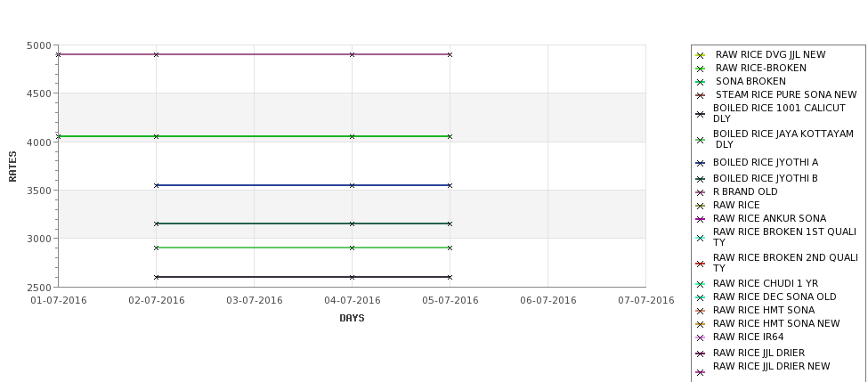Click the R BRAND OLD legend marker
The width and height of the screenshot is (868, 382).
[700, 192]
